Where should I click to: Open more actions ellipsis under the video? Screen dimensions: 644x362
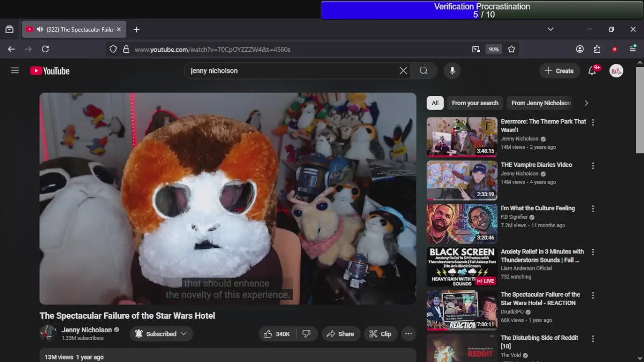pos(409,334)
